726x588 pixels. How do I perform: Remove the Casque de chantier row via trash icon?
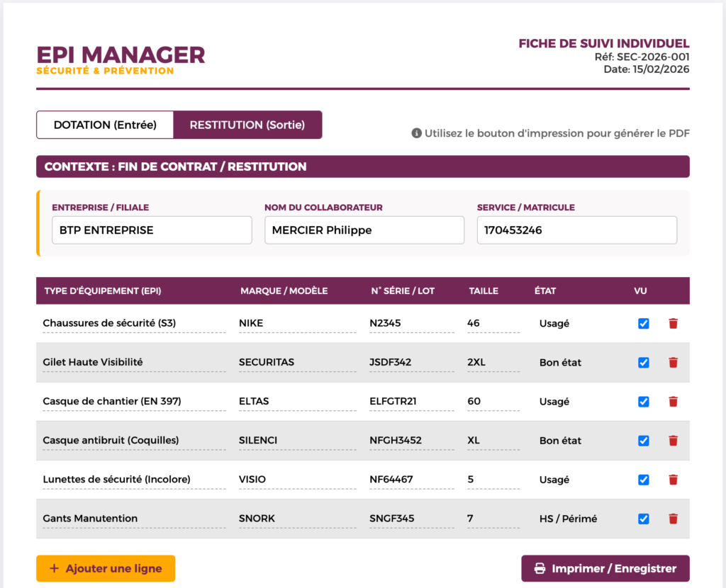point(673,402)
